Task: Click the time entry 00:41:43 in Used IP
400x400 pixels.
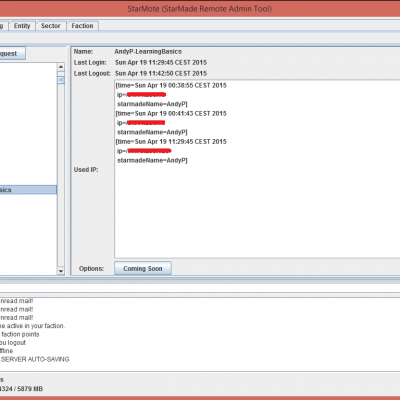Action: pyautogui.click(x=171, y=113)
